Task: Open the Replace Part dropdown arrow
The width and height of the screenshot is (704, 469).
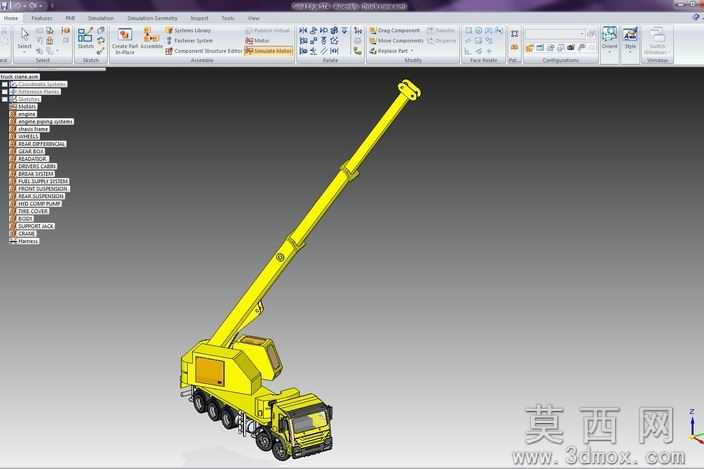Action: (x=412, y=51)
